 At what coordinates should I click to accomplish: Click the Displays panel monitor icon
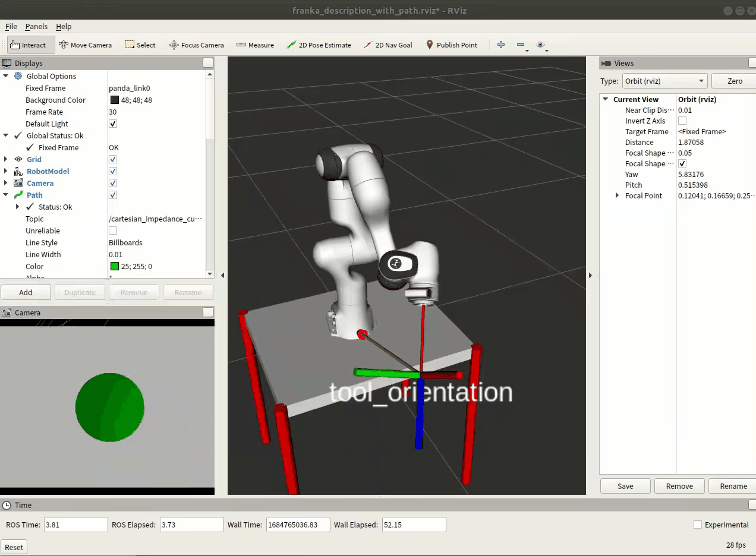[x=7, y=63]
